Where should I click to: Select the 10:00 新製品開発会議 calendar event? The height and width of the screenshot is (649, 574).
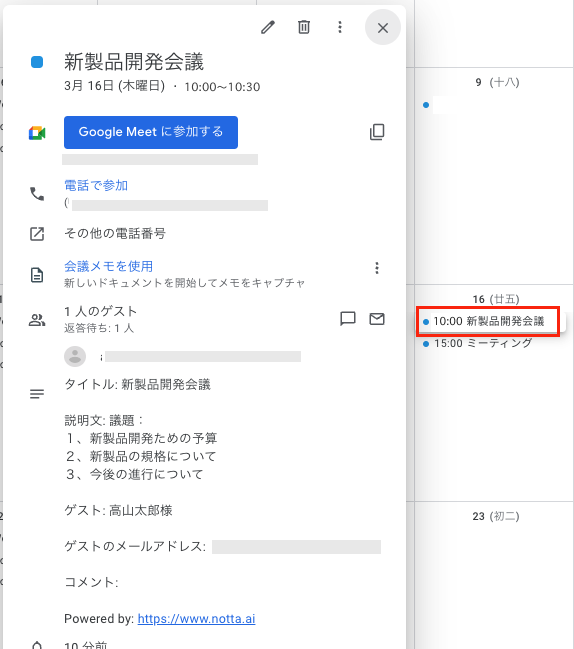(x=488, y=321)
